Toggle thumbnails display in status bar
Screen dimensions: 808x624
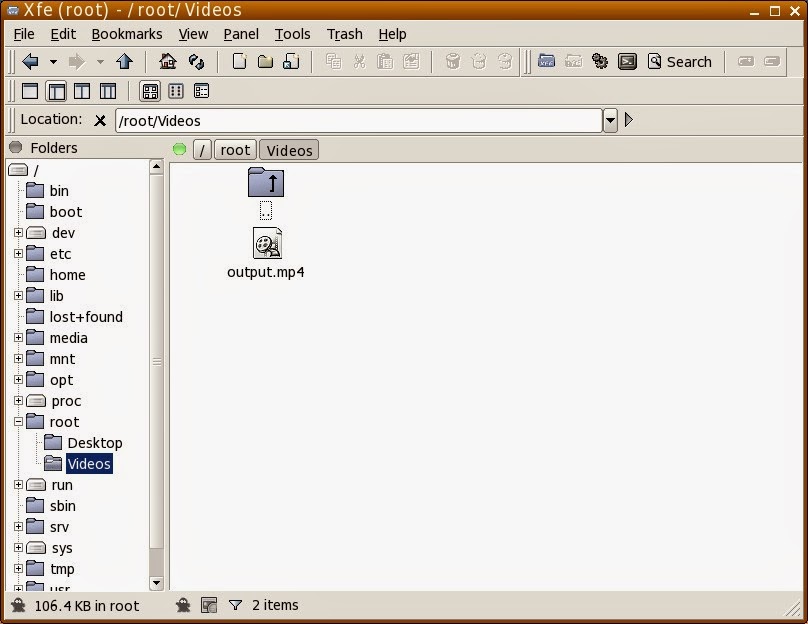pos(209,605)
